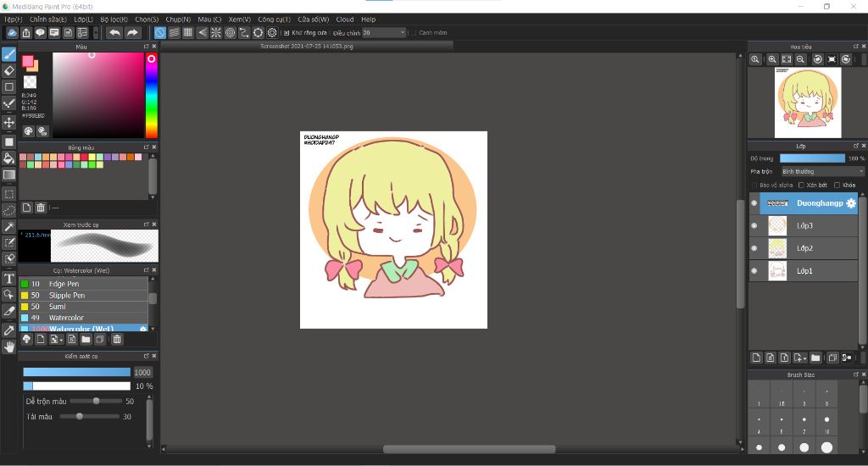868x466 pixels.
Task: Enable the crisscross grid snap guide
Action: [188, 33]
